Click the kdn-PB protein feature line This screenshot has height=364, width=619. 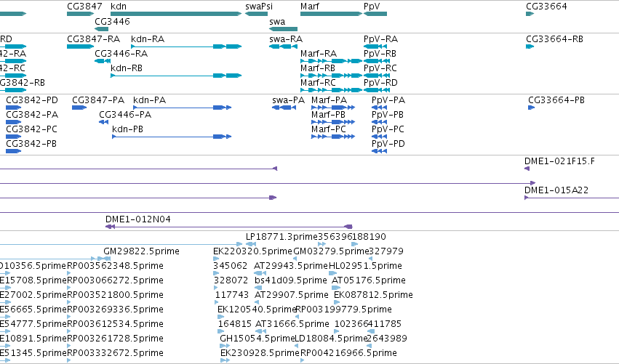pyautogui.click(x=172, y=137)
